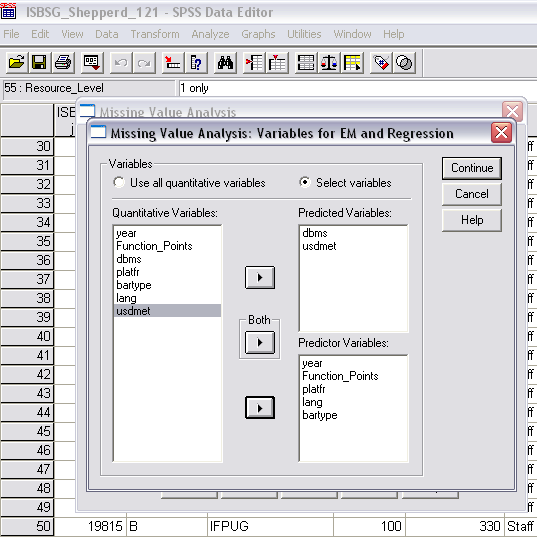Open the Utilities menu
Viewport: 537px width, 537px height.
(304, 34)
